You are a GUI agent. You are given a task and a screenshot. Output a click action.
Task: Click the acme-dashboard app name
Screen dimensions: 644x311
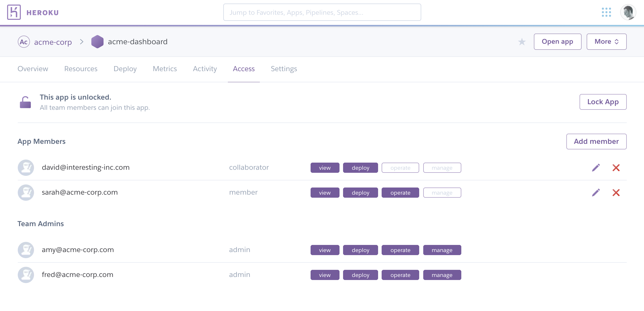pos(138,42)
